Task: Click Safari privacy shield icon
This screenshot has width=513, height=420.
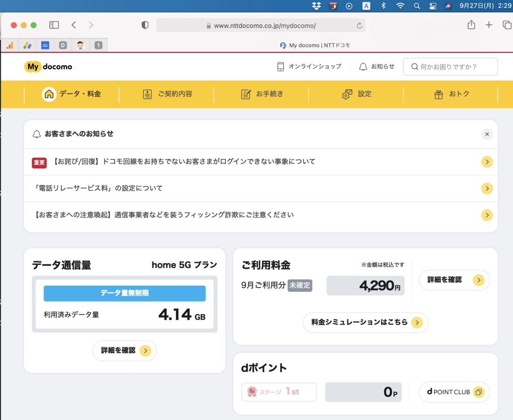Action: pos(145,25)
